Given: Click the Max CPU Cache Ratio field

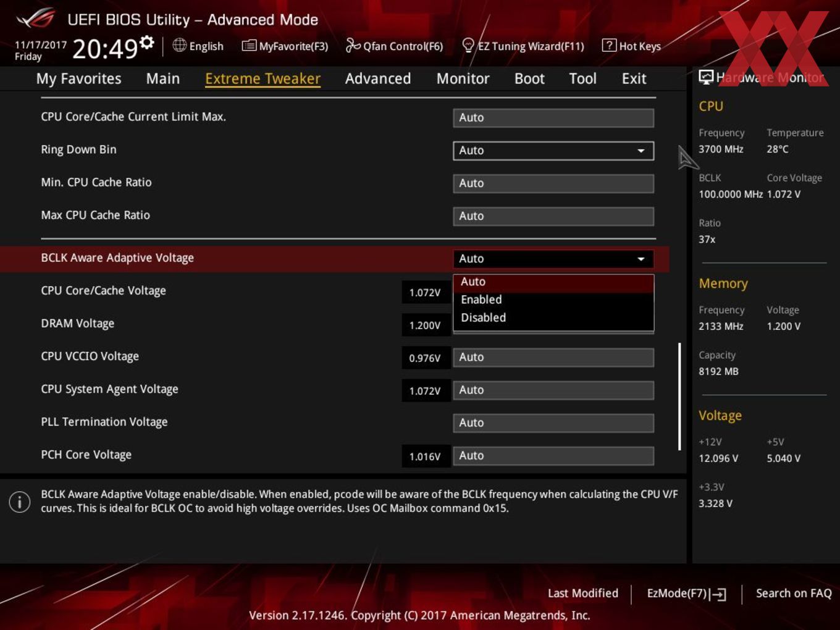Looking at the screenshot, I should (553, 216).
